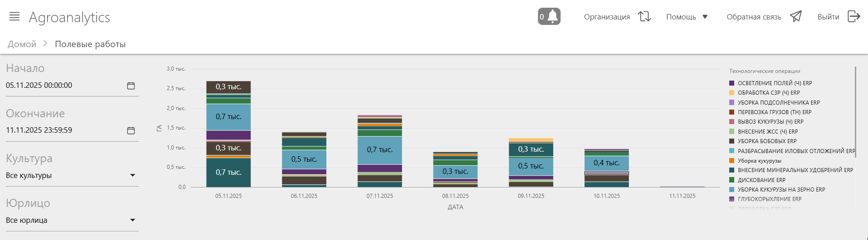This screenshot has width=868, height=240.
Task: Click the organization switch arrows icon
Action: click(644, 17)
